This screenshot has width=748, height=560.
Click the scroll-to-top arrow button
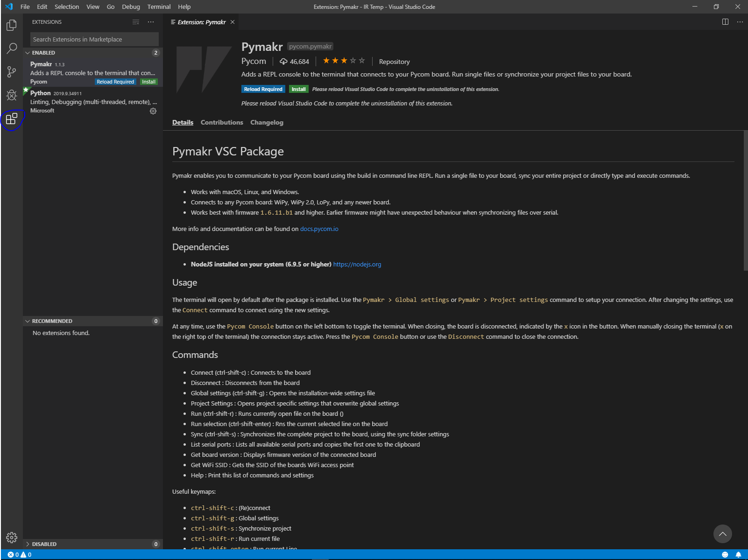point(722,534)
